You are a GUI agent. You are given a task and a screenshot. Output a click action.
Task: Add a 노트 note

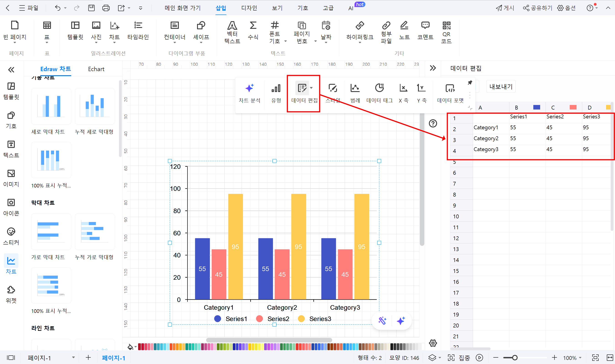(x=404, y=30)
